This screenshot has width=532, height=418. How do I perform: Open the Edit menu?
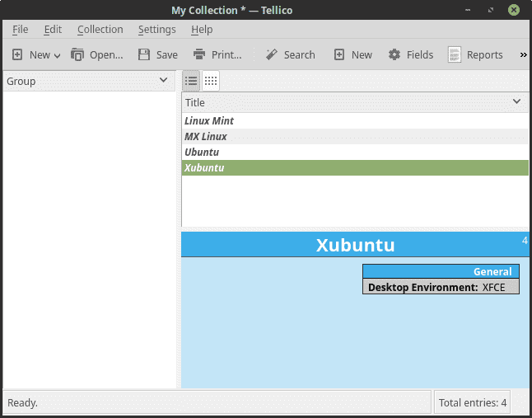[x=53, y=30]
